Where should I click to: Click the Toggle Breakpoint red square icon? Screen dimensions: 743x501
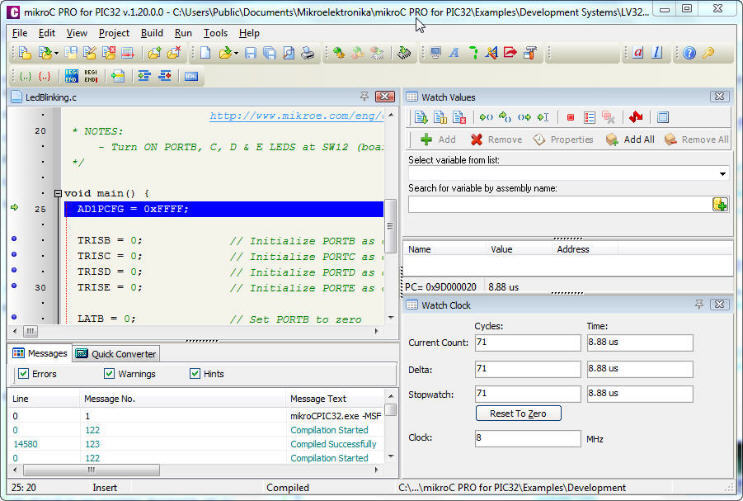pos(571,118)
